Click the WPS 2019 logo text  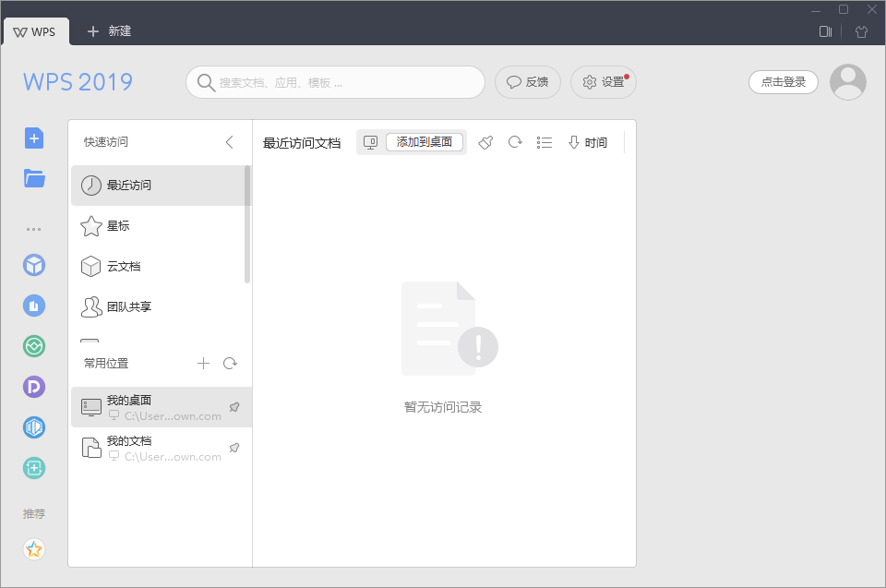tap(78, 82)
